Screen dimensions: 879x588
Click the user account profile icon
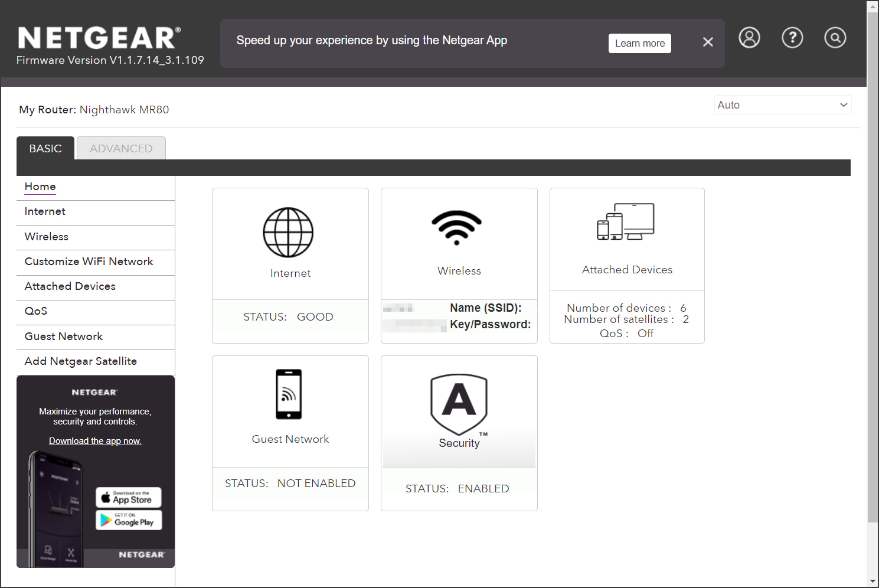tap(749, 38)
